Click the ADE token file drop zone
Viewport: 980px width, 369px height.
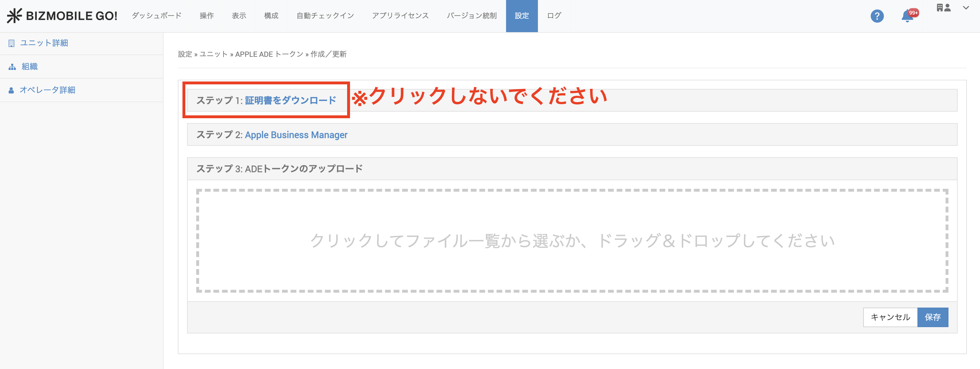coord(572,240)
